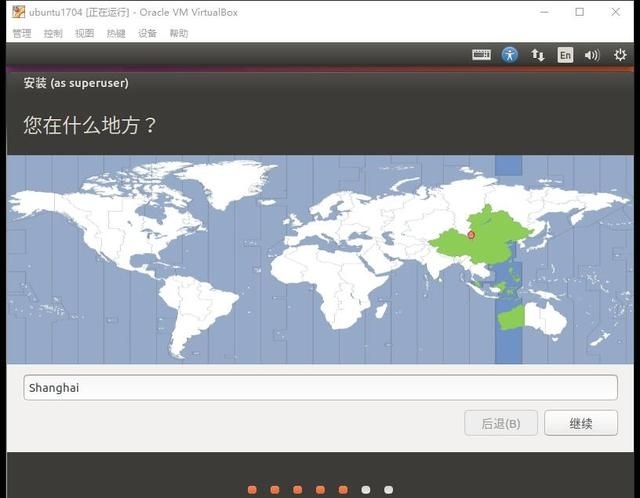640x498 pixels.
Task: Open the accessibility menu icon
Action: (x=510, y=55)
